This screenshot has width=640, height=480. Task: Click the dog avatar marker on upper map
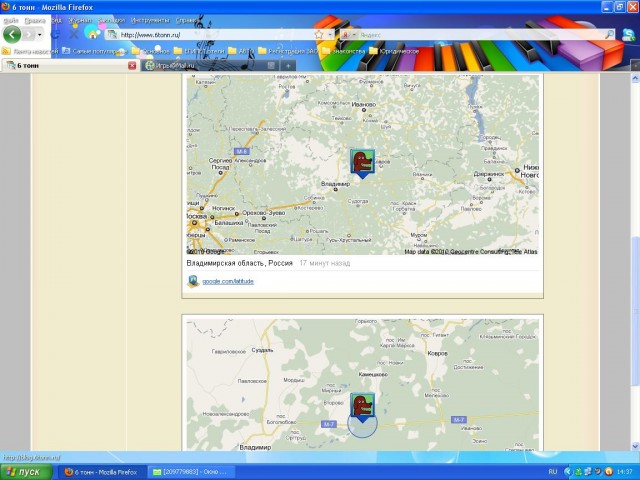pos(362,163)
